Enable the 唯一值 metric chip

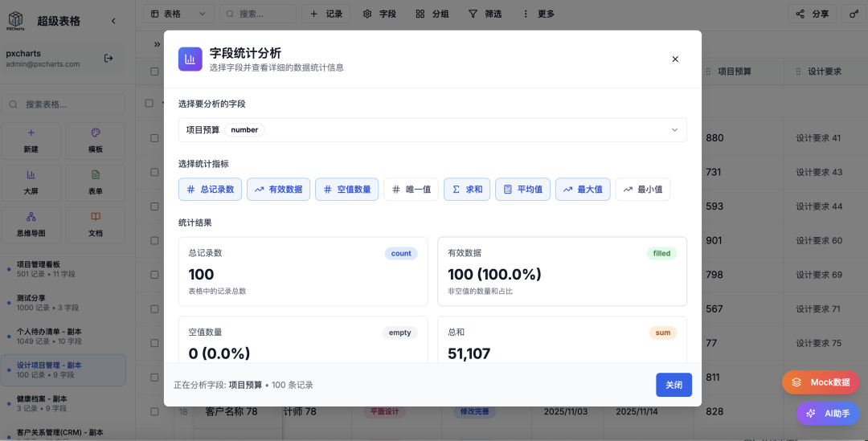click(411, 190)
